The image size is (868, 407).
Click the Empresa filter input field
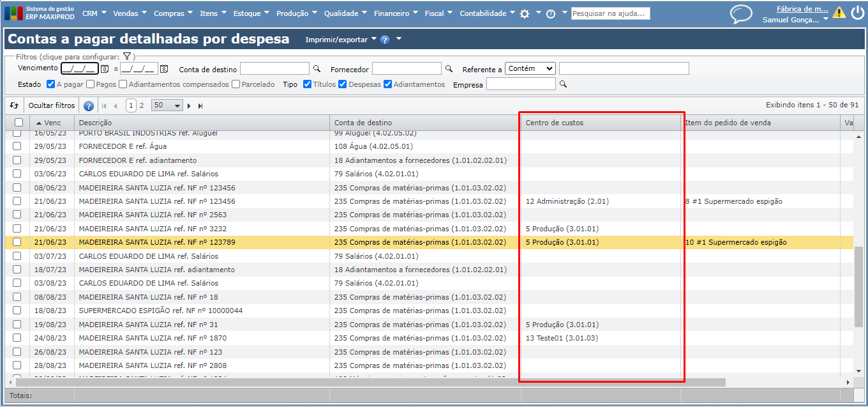521,84
